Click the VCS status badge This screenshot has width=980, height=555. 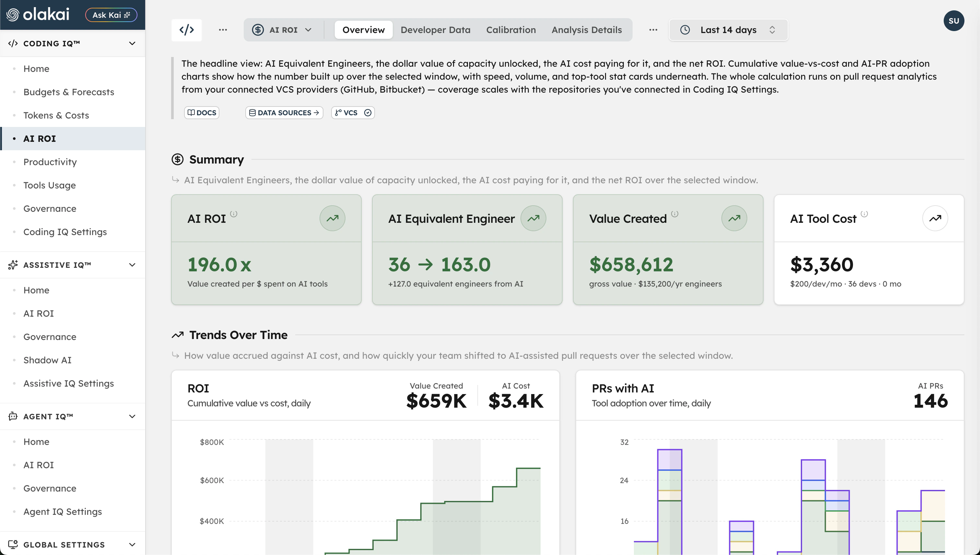353,112
